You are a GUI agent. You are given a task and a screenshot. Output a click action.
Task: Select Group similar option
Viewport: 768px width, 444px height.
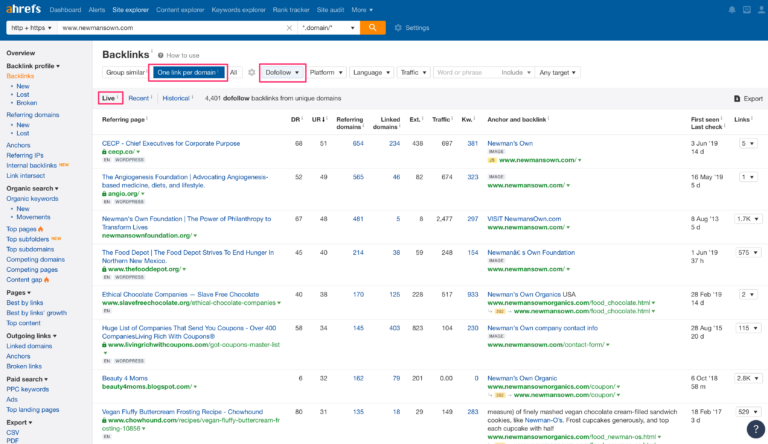pos(126,73)
